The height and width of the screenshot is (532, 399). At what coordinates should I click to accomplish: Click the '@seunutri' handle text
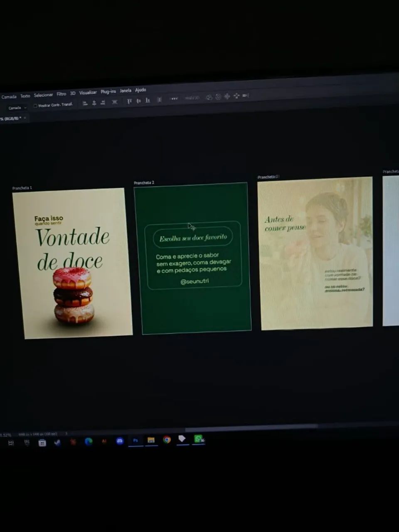tap(195, 281)
